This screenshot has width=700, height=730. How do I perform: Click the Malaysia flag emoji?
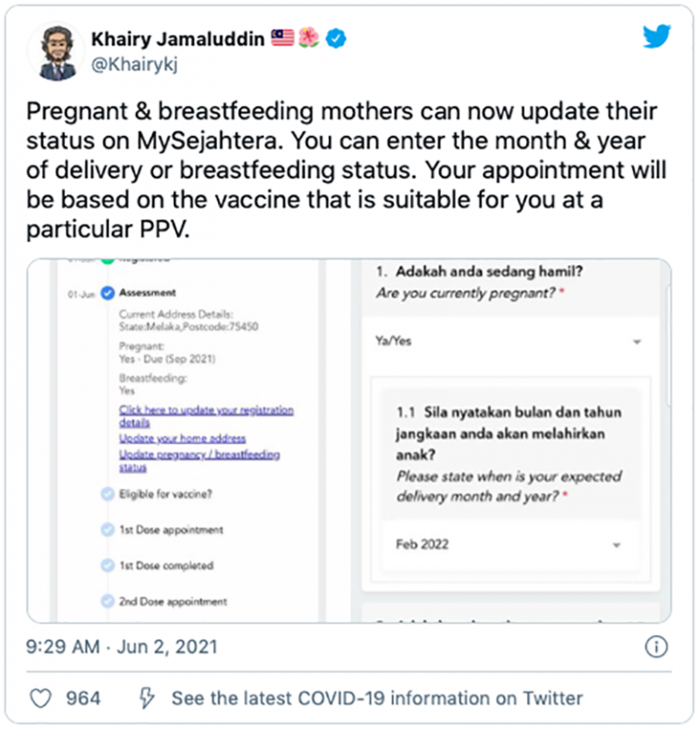click(283, 39)
